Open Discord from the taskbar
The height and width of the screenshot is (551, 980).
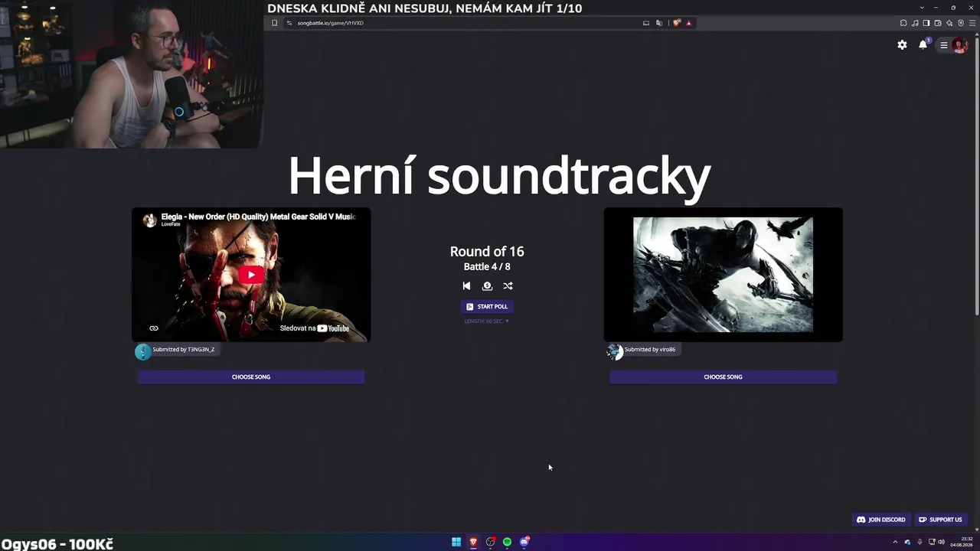524,542
